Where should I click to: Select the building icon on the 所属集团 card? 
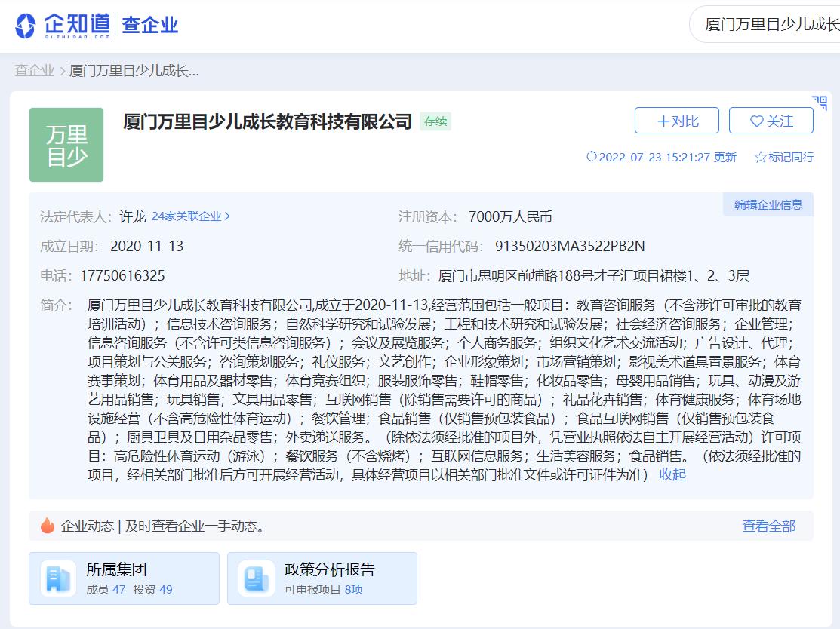(x=57, y=577)
